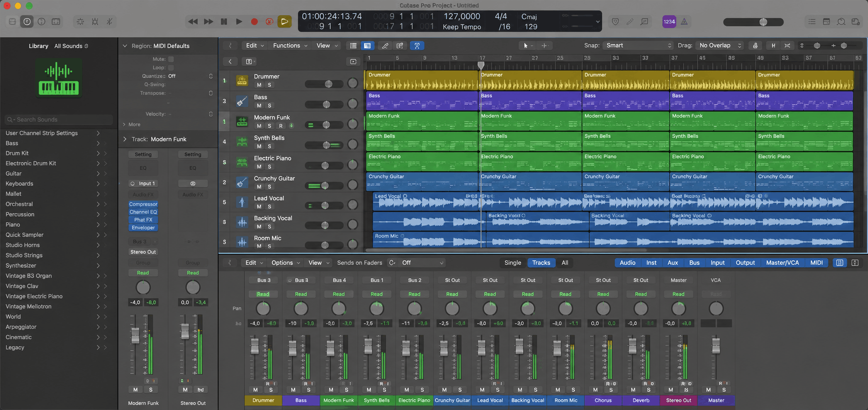The image size is (868, 410).
Task: Open the mixer Options menu
Action: tap(286, 263)
